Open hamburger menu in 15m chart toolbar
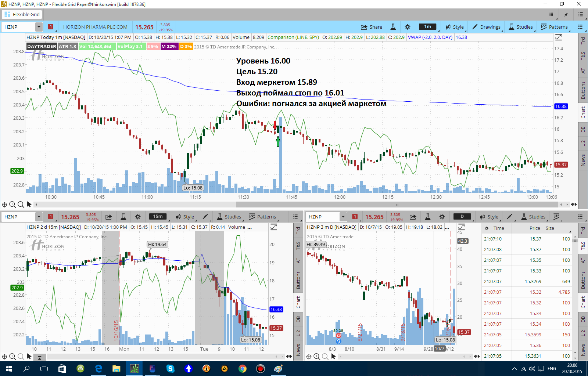The width and height of the screenshot is (588, 376). point(295,217)
